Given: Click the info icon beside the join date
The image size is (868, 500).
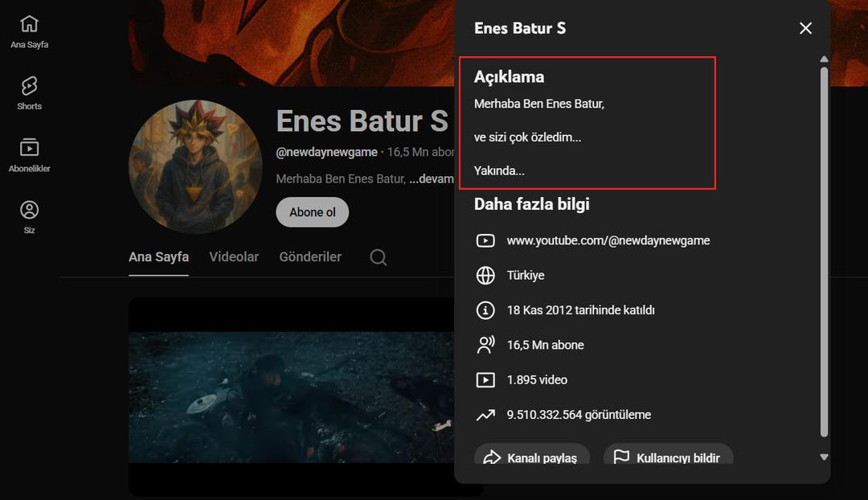Looking at the screenshot, I should point(486,309).
